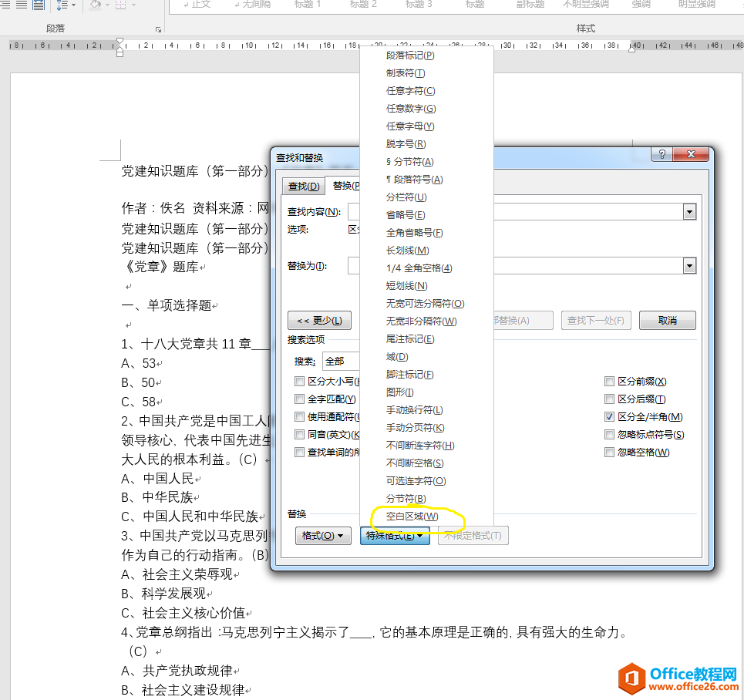This screenshot has width=744, height=700.
Task: Click the << 更少(L) button
Action: tap(319, 321)
